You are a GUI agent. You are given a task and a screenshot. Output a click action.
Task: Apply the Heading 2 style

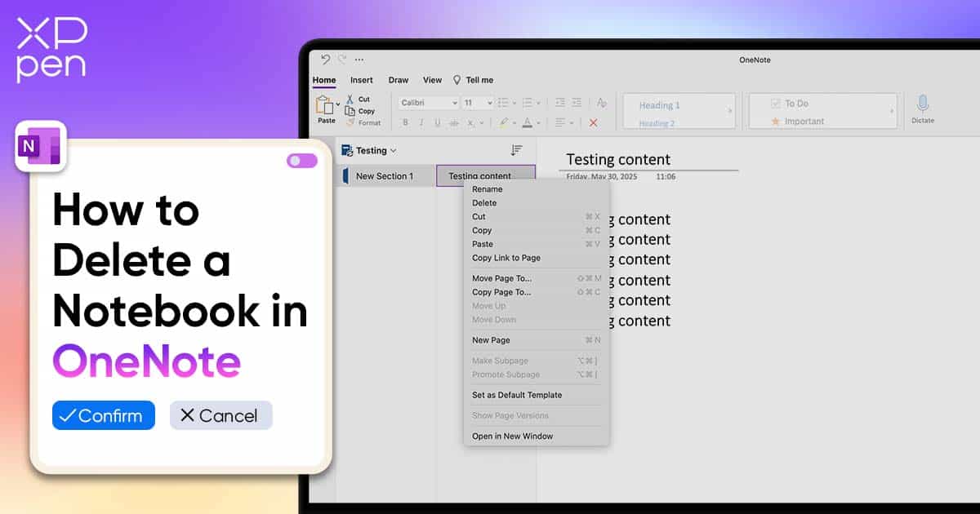point(657,123)
